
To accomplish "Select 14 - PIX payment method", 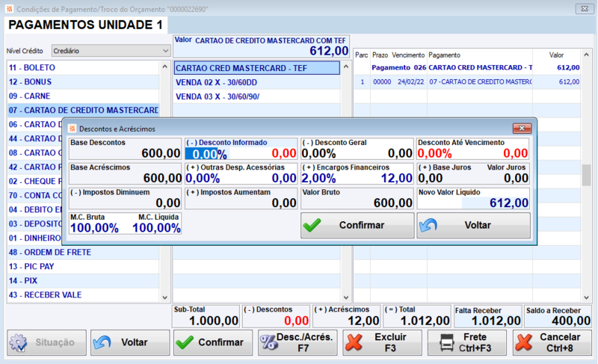I will pos(83,280).
